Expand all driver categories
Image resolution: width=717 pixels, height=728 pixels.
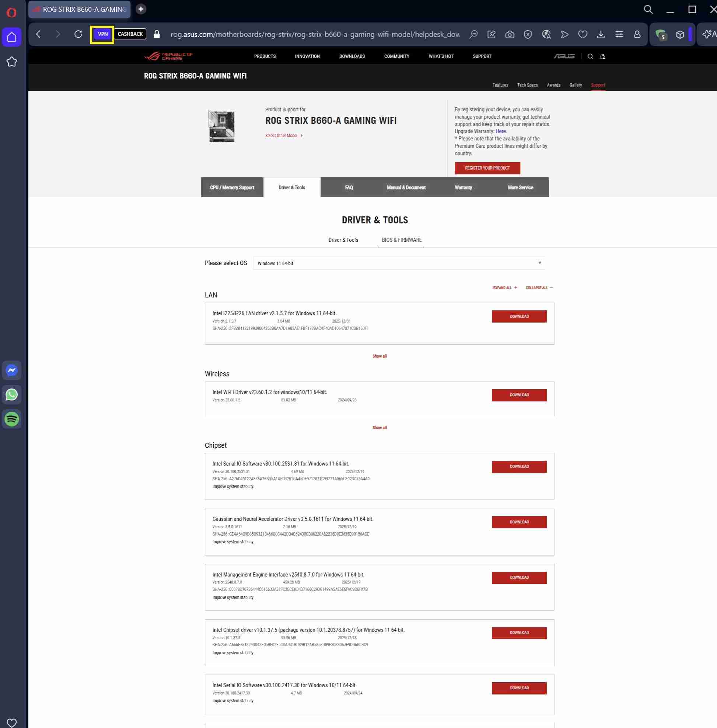tap(505, 288)
